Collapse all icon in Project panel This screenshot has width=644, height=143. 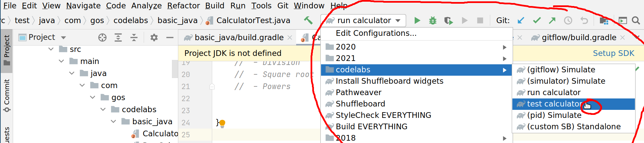click(x=134, y=38)
